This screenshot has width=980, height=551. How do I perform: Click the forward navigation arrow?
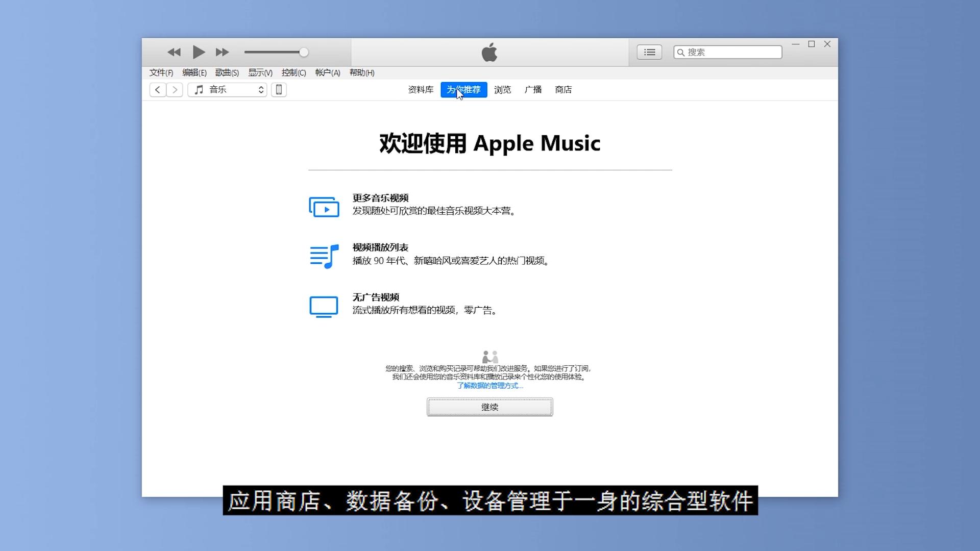(x=174, y=89)
